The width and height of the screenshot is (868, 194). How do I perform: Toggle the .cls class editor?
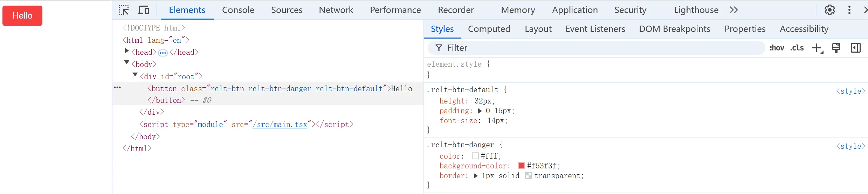coord(797,48)
